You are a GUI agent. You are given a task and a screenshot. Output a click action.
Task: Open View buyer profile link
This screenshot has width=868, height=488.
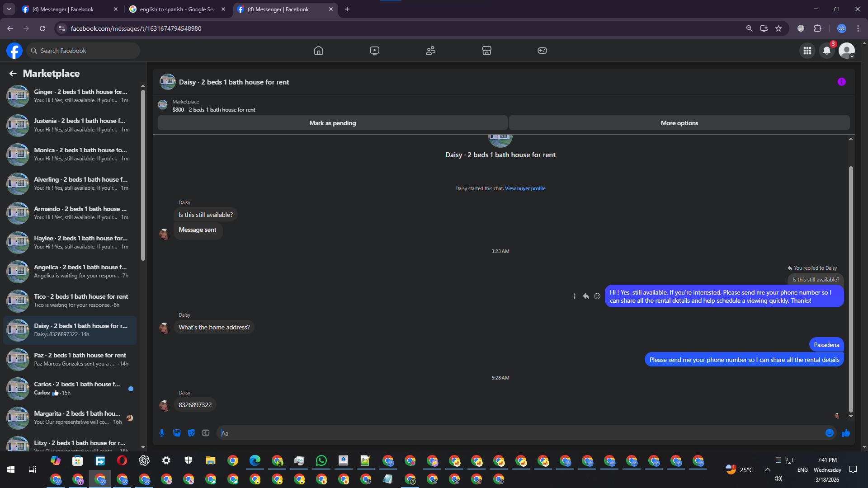[525, 188]
